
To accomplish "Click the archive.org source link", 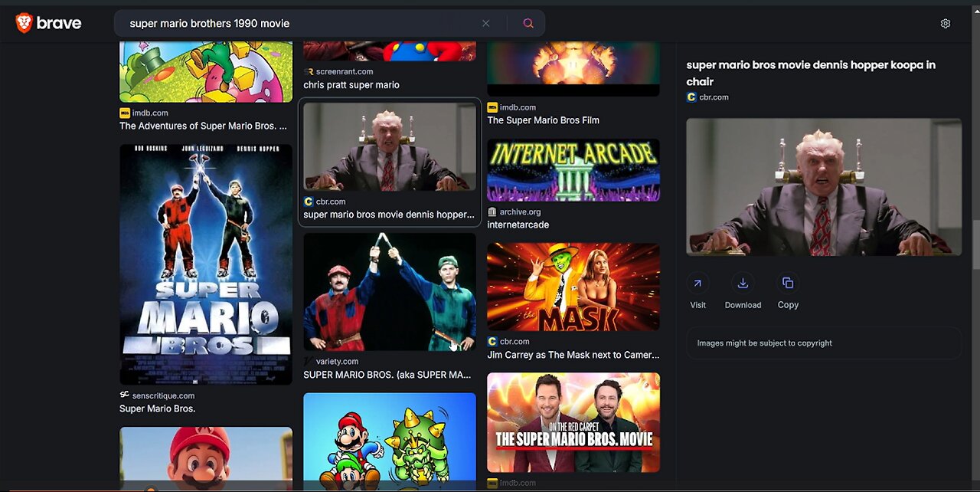I will [x=520, y=212].
